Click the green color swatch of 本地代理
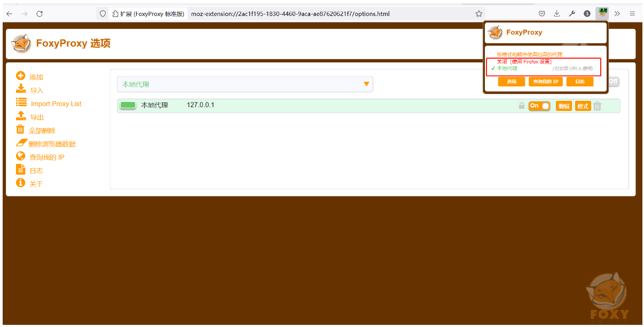This screenshot has width=644, height=327. point(128,106)
